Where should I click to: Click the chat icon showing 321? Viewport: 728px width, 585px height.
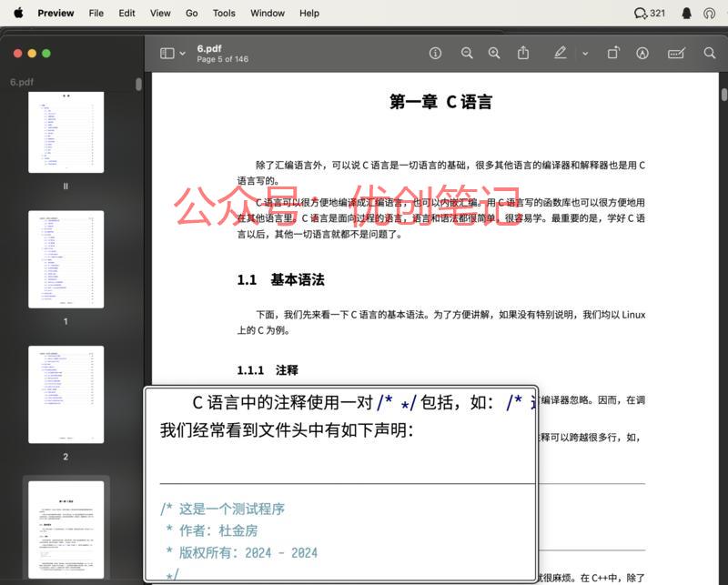(x=650, y=13)
